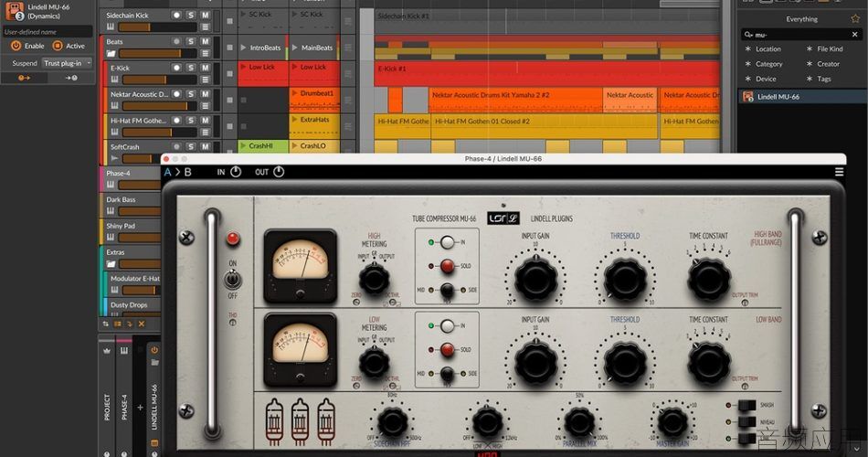Toggle the SMASH switch
Viewport: 868px width, 457px height.
pyautogui.click(x=746, y=406)
